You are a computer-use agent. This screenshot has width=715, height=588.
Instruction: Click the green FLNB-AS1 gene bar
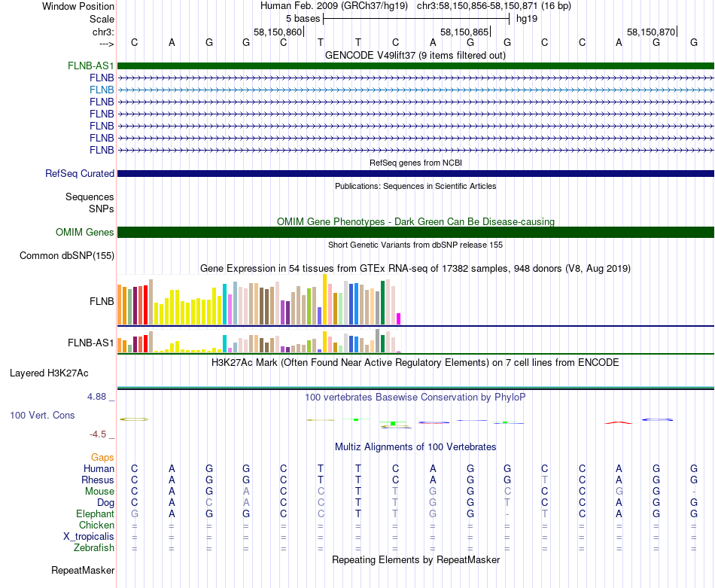click(x=415, y=66)
